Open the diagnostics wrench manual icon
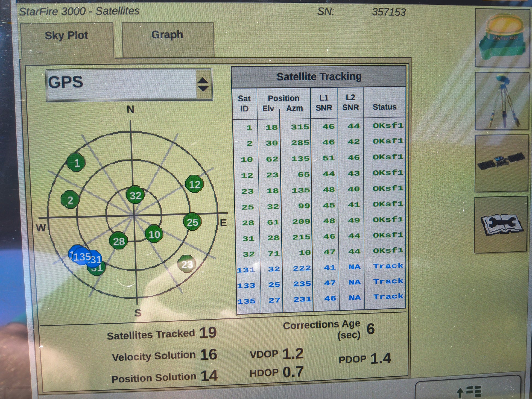Screen dimensions: 532x399 click(501, 224)
